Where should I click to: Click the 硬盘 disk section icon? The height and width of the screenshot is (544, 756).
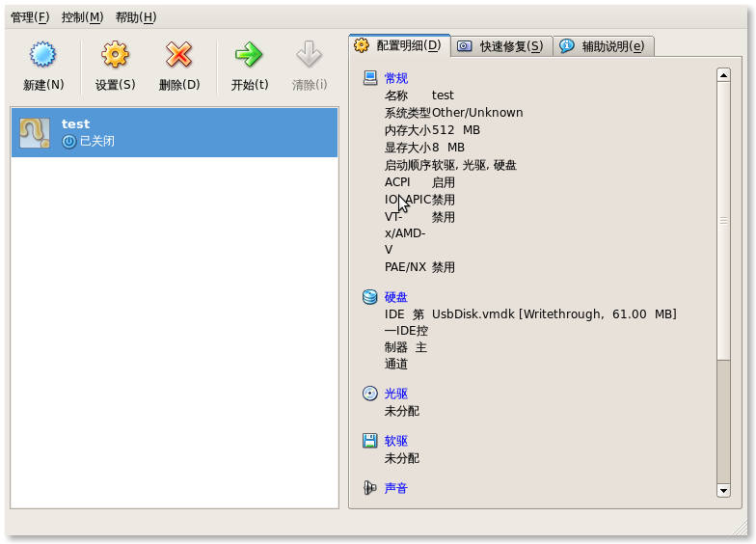click(x=370, y=297)
